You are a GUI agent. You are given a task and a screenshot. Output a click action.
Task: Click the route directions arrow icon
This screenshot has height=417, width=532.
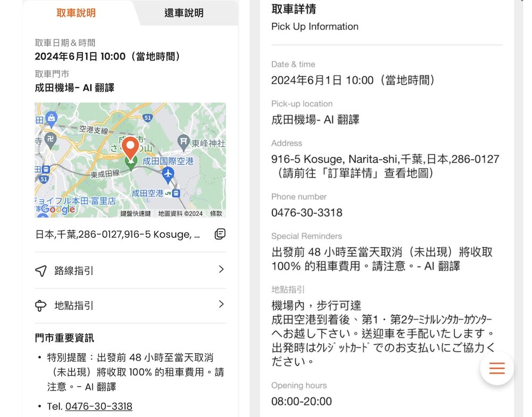click(41, 271)
